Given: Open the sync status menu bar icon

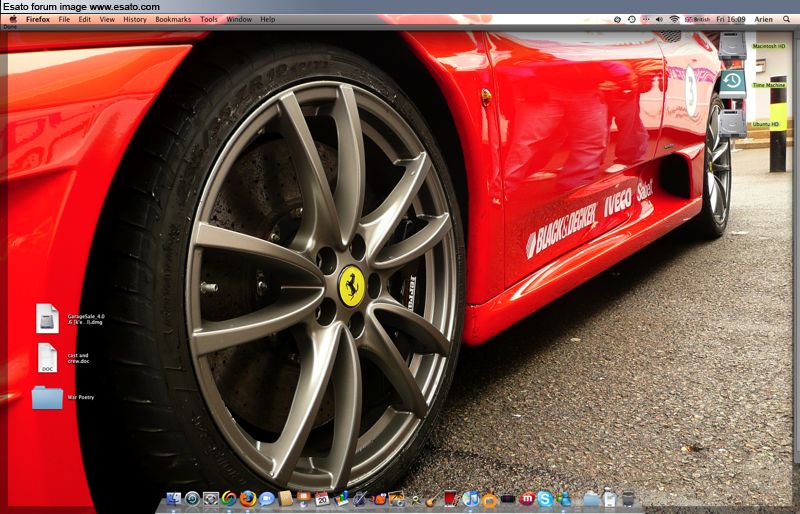Looking at the screenshot, I should (x=617, y=19).
